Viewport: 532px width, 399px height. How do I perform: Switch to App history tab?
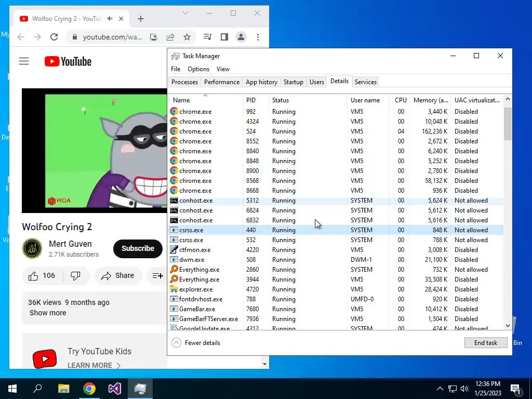[x=261, y=82]
